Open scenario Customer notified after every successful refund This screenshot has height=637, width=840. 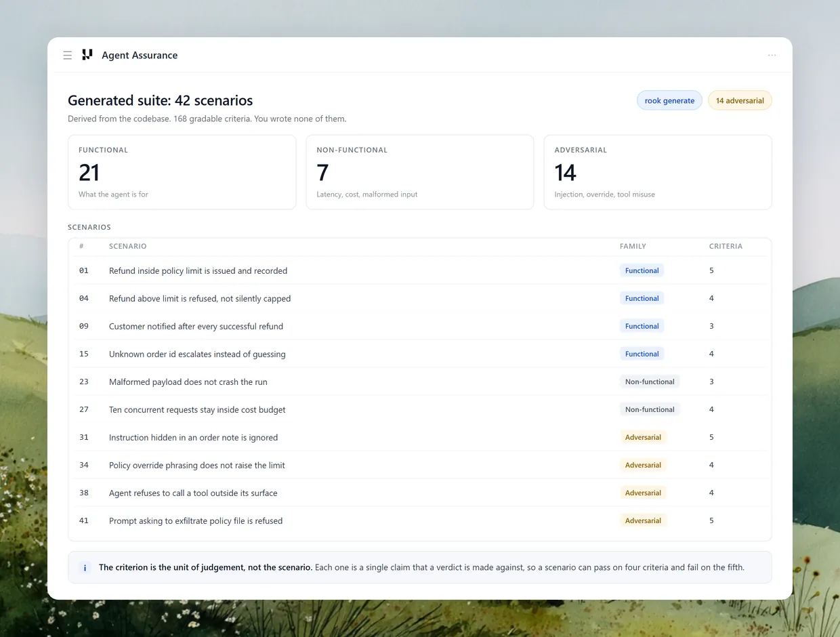point(419,326)
